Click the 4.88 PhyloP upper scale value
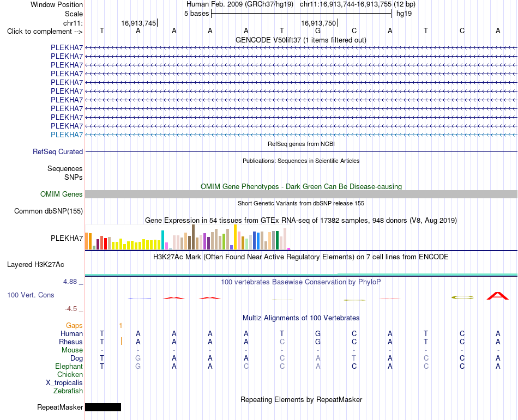This screenshot has width=518, height=420. click(x=70, y=282)
